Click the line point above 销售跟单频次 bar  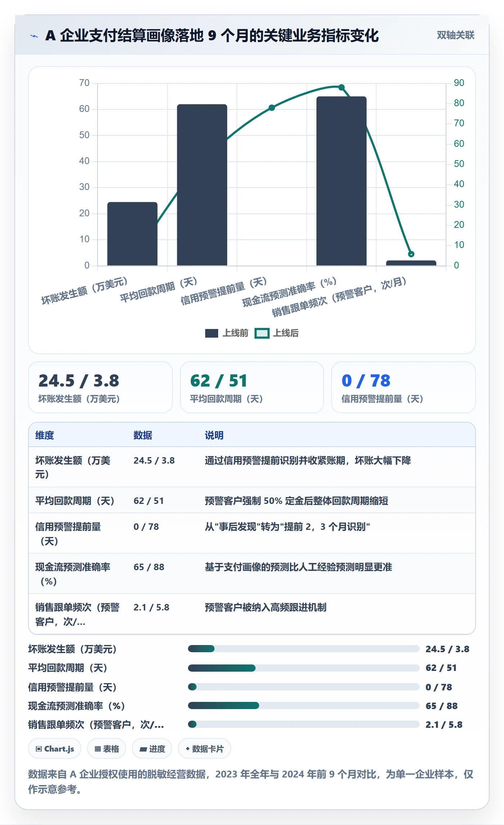(x=411, y=254)
